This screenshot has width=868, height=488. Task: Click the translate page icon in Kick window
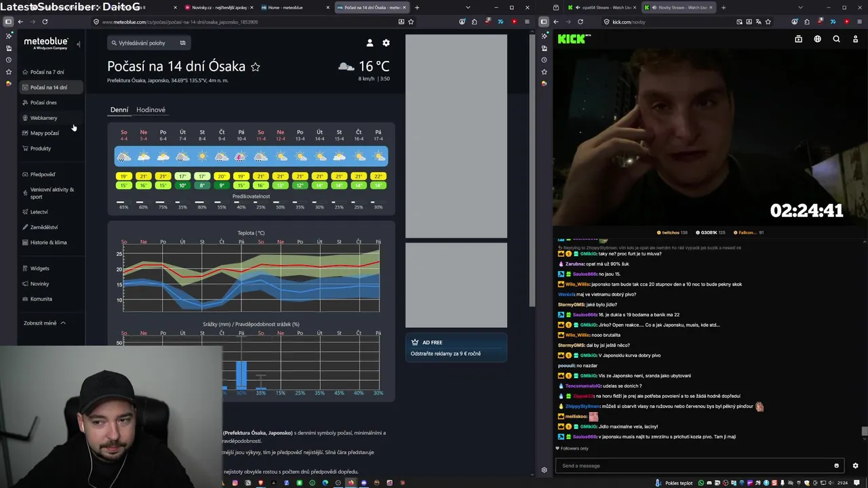(x=758, y=22)
